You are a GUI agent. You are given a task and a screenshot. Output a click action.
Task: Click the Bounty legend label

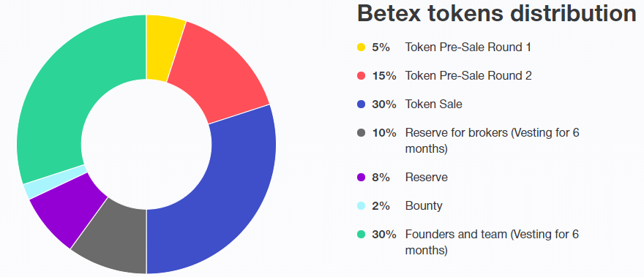point(424,205)
